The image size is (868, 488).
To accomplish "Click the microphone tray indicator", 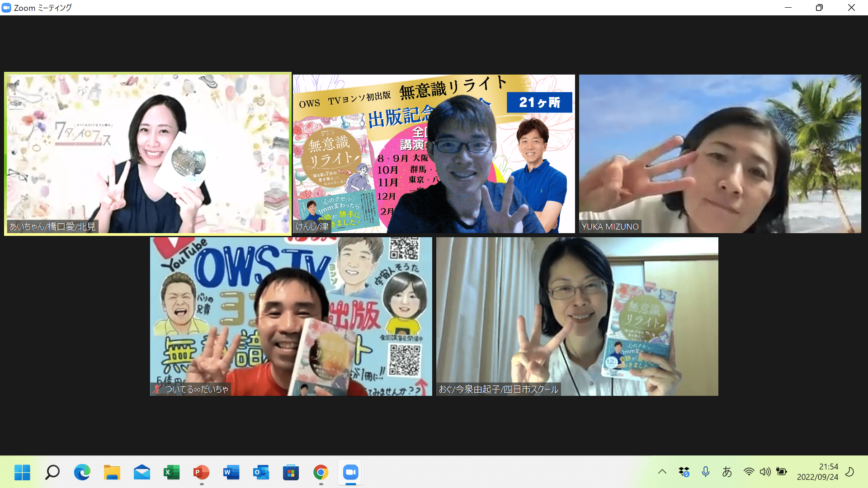I will 705,472.
